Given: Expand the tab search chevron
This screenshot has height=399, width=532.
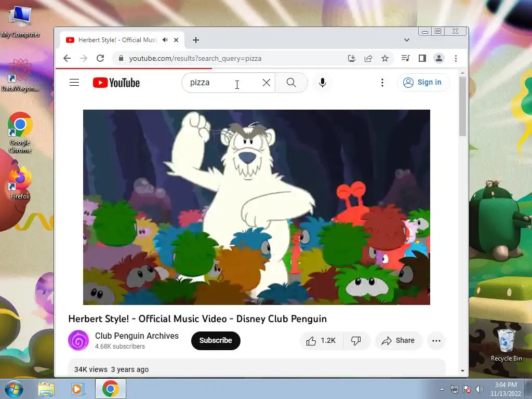Looking at the screenshot, I should [406, 40].
